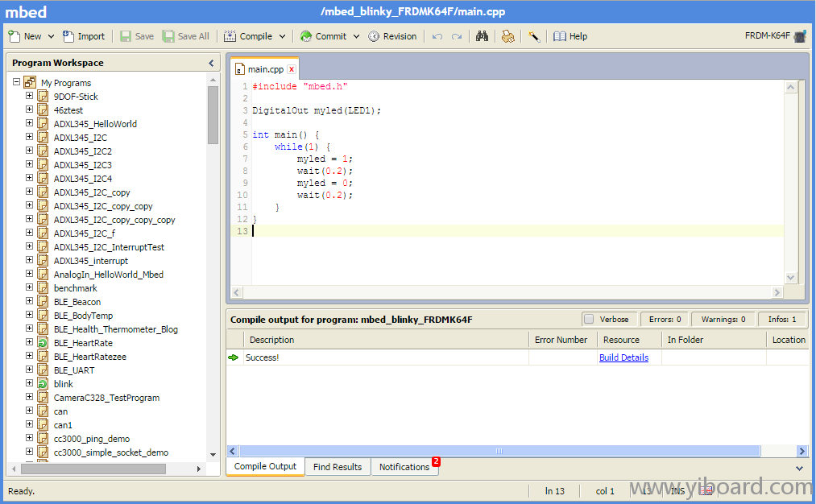This screenshot has width=816, height=504.
Task: Select the main.cpp editor tab
Action: 265,68
